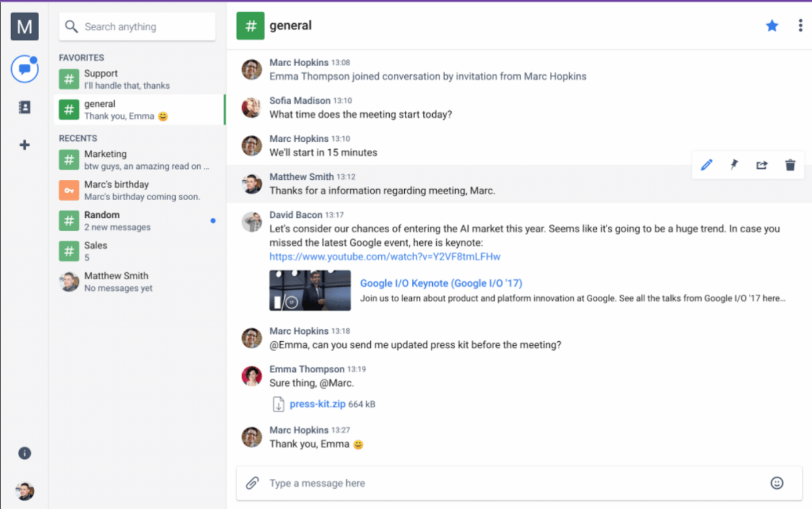
Task: Forward message using the share icon
Action: pyautogui.click(x=762, y=165)
